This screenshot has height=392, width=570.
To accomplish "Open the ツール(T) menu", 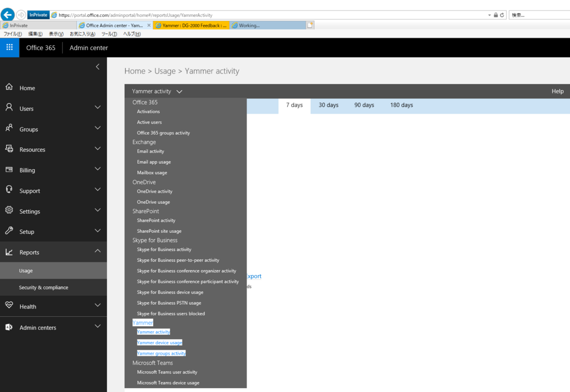I will (109, 34).
